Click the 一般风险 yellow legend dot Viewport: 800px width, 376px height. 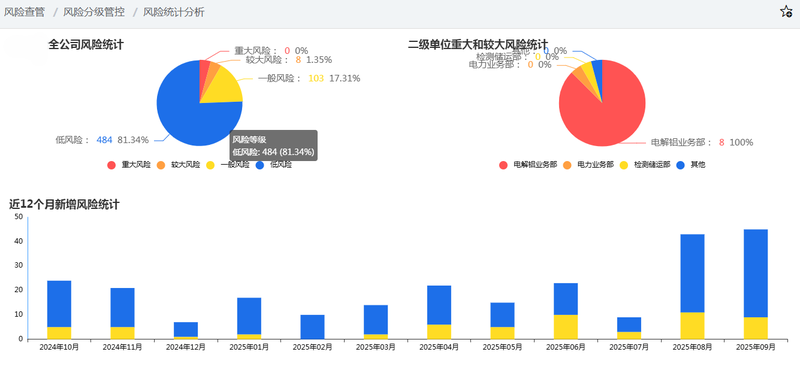(x=210, y=165)
